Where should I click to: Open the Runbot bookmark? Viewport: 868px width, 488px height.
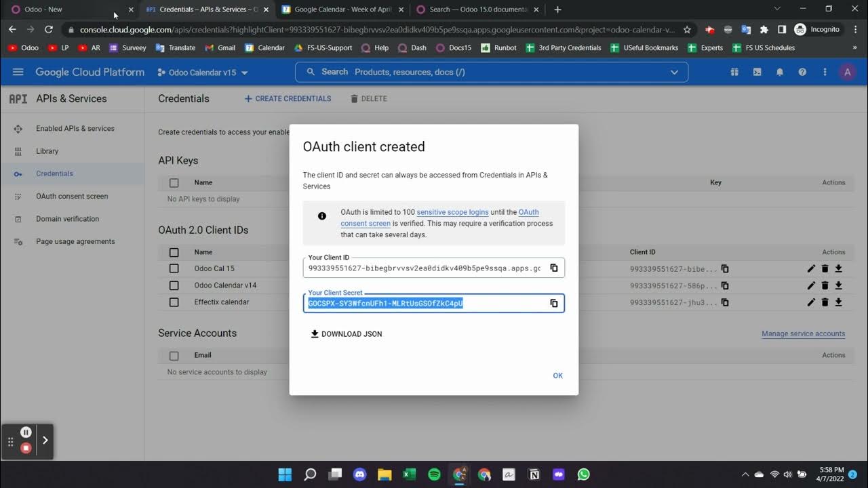(498, 48)
